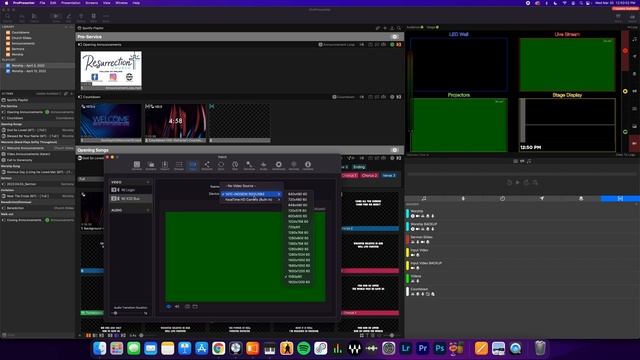Image resolution: width=640 pixels, height=360 pixels.
Task: Click the Projectors screen preview
Action: [459, 125]
